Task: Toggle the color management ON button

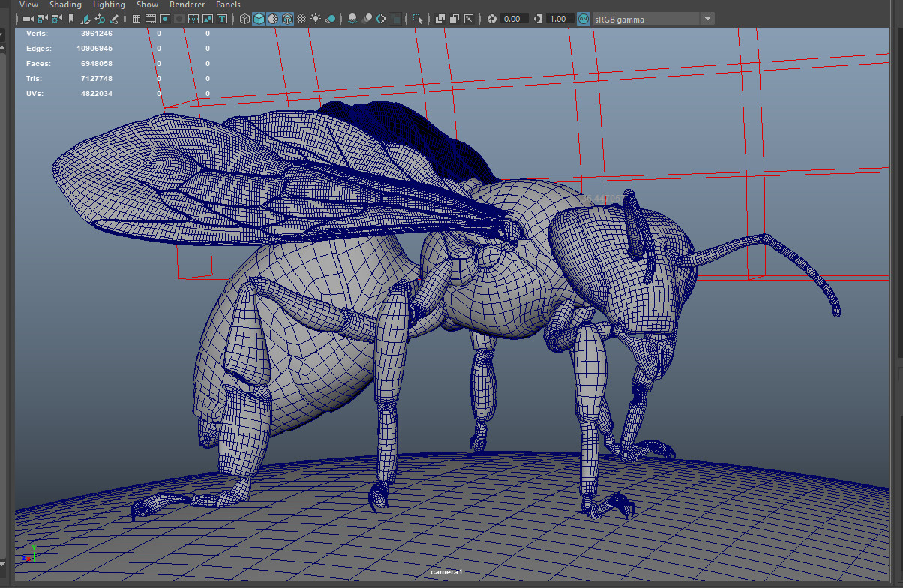Action: tap(583, 19)
